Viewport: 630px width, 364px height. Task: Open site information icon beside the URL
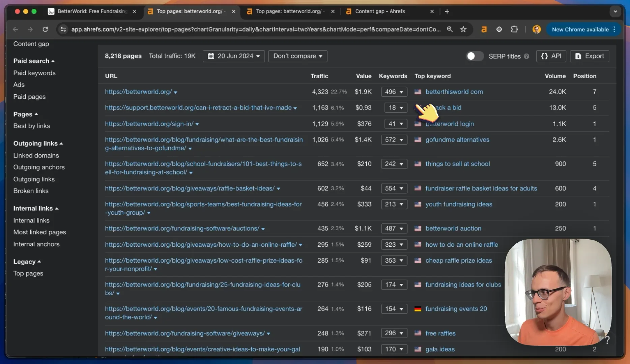(63, 29)
